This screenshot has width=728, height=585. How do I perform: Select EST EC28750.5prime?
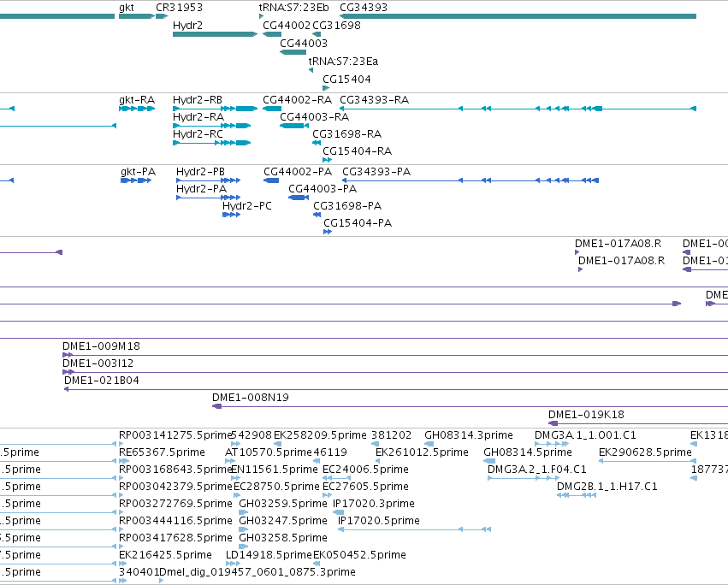(x=276, y=487)
